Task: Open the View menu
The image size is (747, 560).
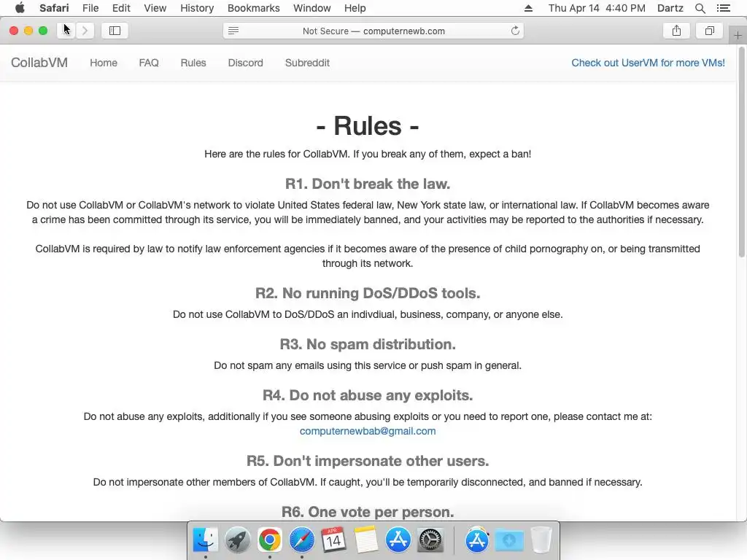Action: pos(155,8)
